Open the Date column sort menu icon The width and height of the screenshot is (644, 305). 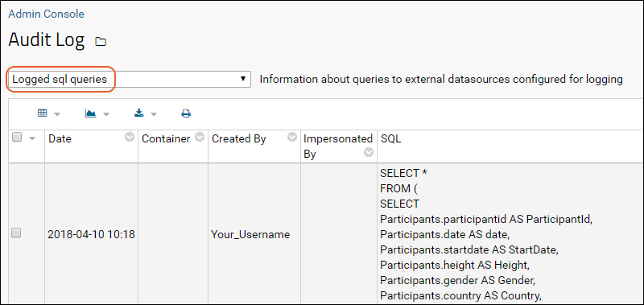(130, 138)
